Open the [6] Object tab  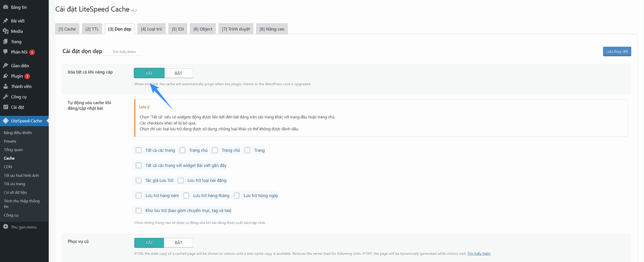click(203, 29)
